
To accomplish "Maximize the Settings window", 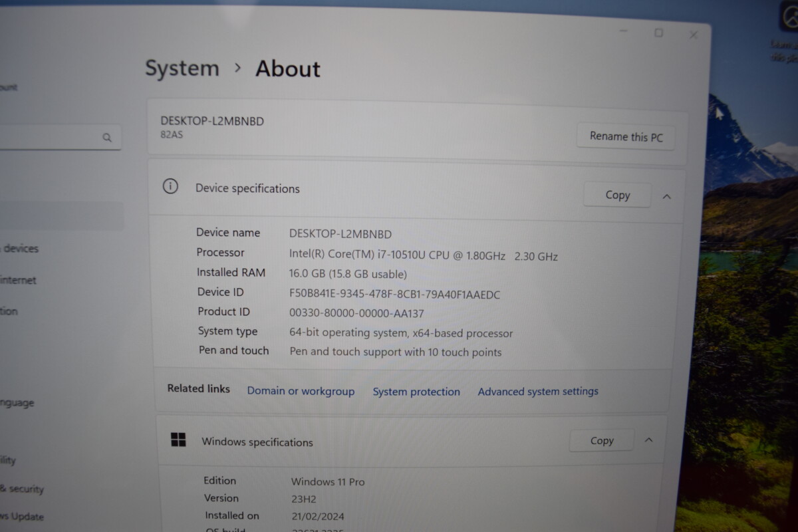I will pyautogui.click(x=658, y=33).
